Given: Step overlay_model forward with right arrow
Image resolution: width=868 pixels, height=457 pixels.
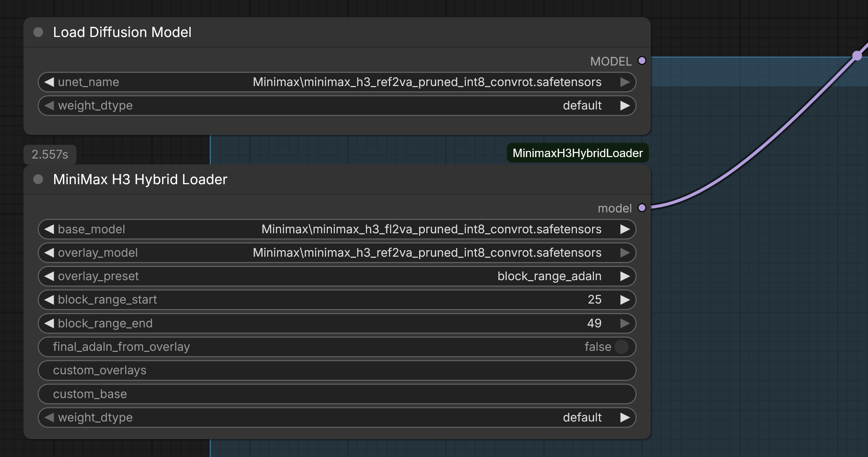Looking at the screenshot, I should click(625, 253).
